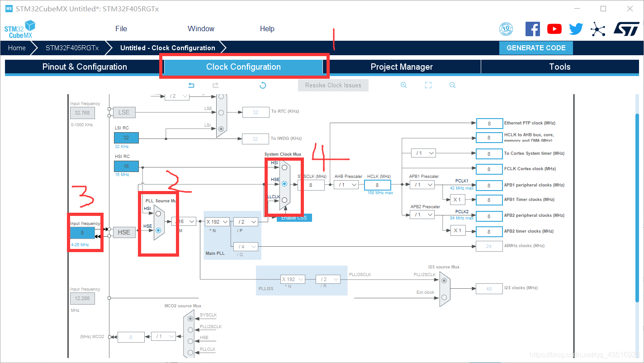This screenshot has height=363, width=644.
Task: Click the circular refresh clock tree icon
Action: point(263,85)
